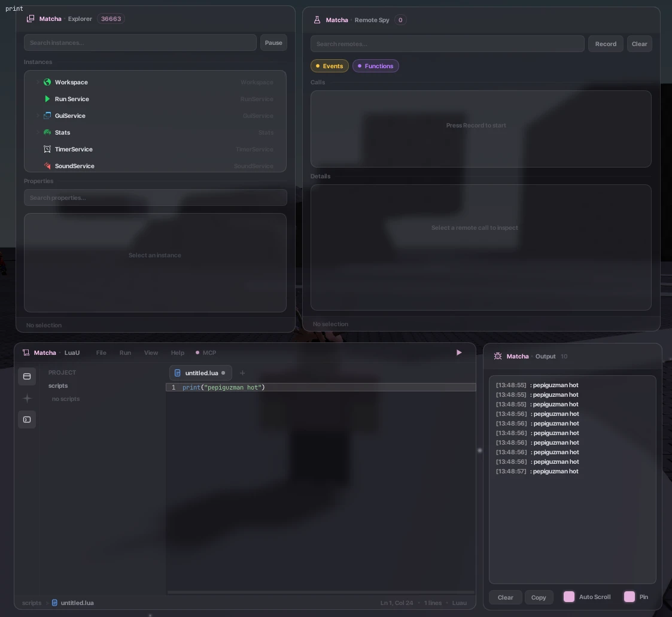Click the Output bug icon
Viewport: 672px width, 617px height.
(498, 356)
